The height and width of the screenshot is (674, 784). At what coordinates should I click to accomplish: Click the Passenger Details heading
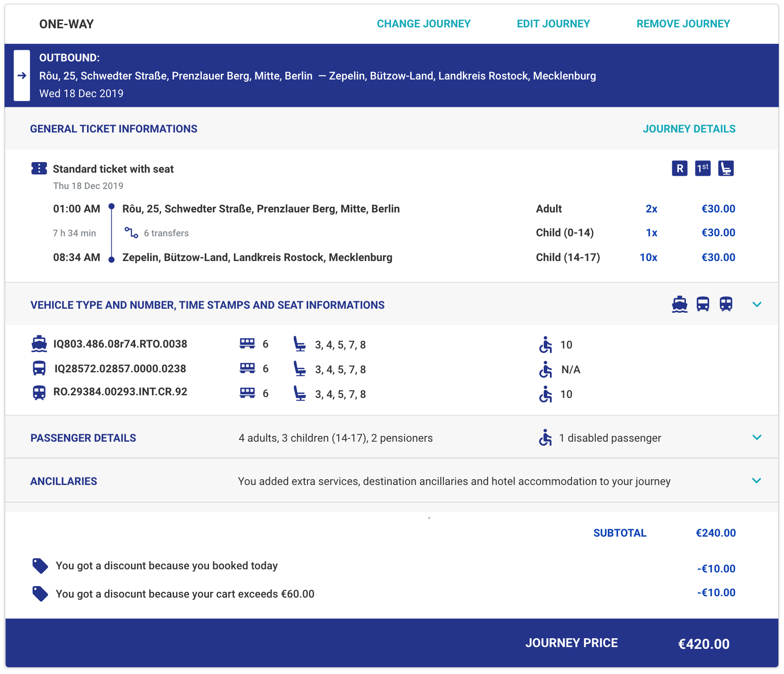pyautogui.click(x=83, y=438)
